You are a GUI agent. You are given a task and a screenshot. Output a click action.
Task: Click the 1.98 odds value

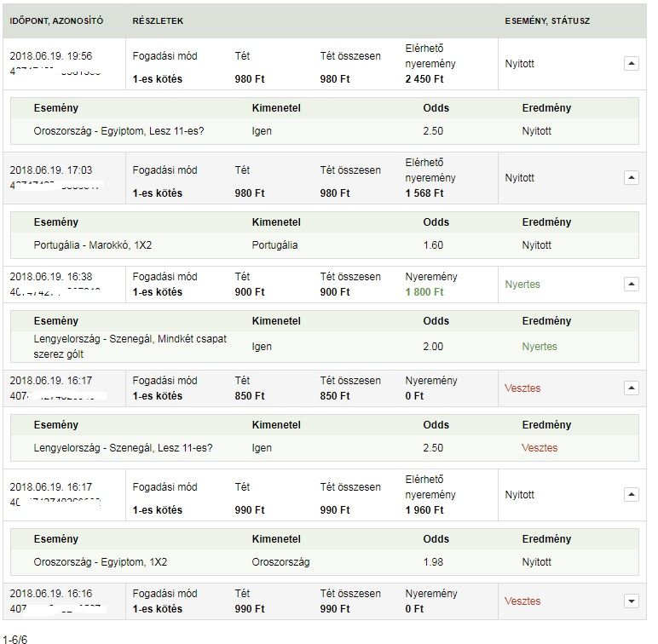[436, 562]
